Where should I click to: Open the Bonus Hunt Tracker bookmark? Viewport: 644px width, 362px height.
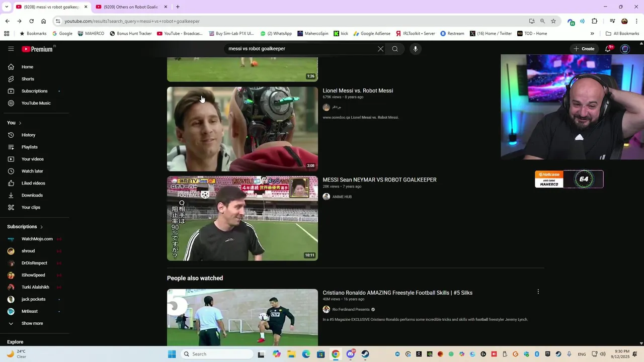[131, 34]
